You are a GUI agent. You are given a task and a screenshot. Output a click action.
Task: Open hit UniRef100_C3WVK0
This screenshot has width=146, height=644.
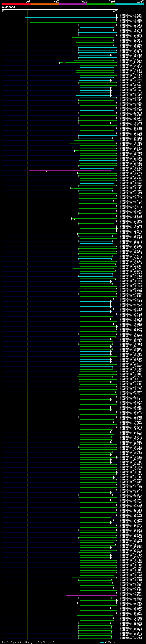click(131, 82)
